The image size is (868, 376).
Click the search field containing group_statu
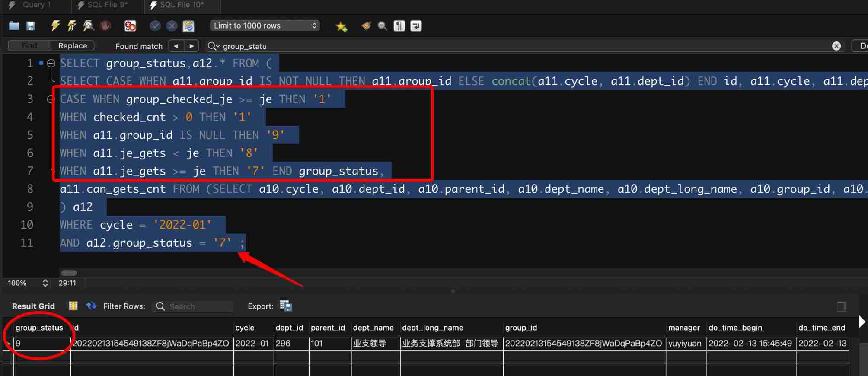(x=519, y=46)
